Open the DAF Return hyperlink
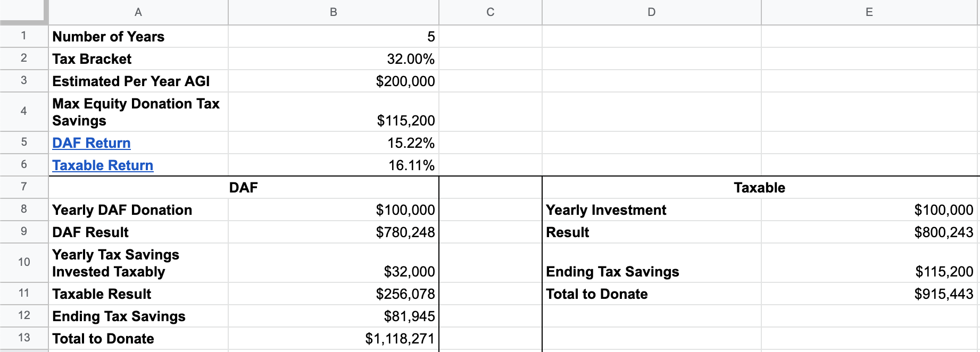 coord(91,143)
